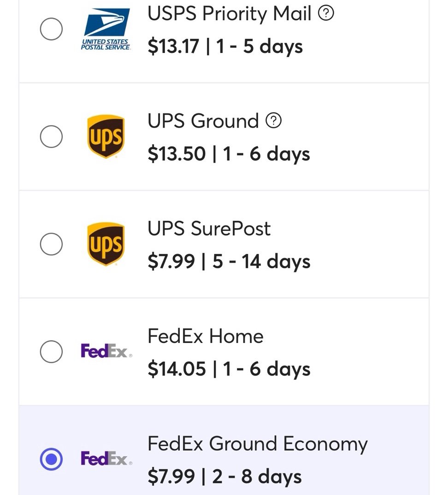448x495 pixels.
Task: Click the $14.05 | 1 - 6 days price line
Action: (229, 369)
